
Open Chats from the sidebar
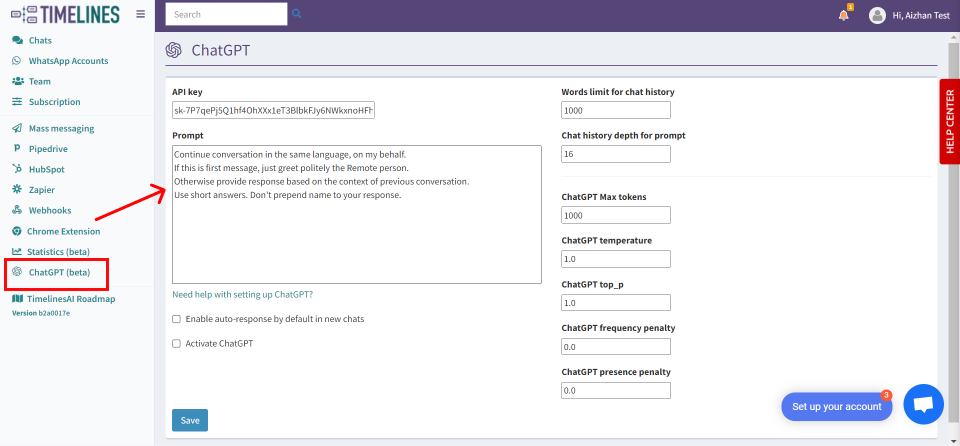pos(40,40)
